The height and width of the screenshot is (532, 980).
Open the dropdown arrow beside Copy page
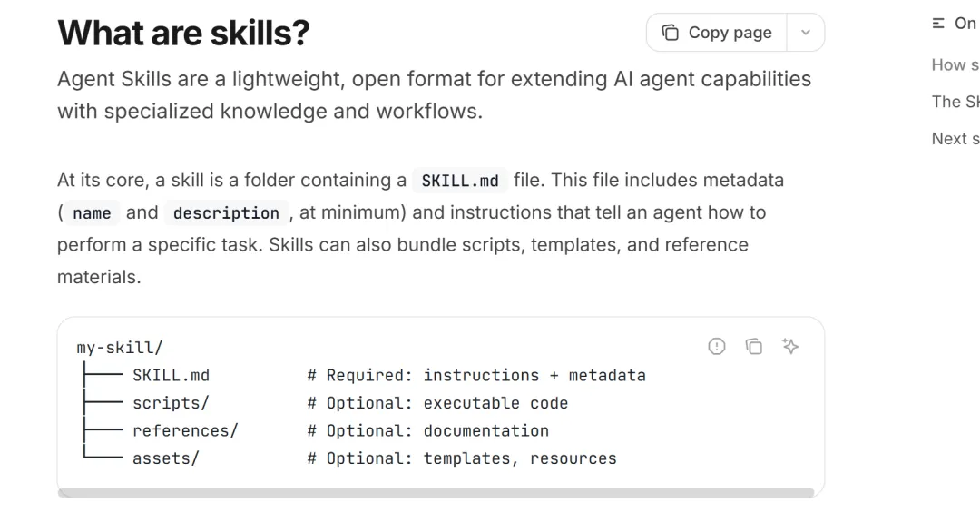(x=805, y=33)
